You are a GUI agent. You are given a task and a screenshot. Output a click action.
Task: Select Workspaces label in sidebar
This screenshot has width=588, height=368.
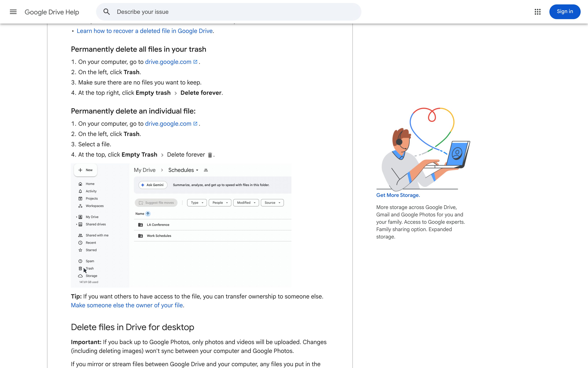pos(94,206)
